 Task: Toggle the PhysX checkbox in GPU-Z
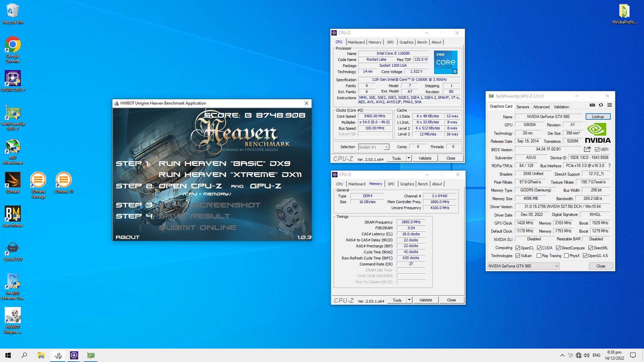pyautogui.click(x=566, y=256)
